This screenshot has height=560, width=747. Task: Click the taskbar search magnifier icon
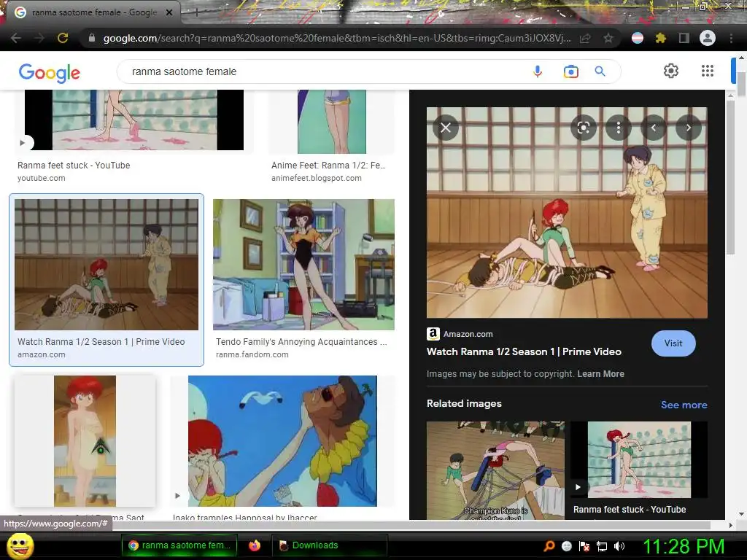pos(549,545)
